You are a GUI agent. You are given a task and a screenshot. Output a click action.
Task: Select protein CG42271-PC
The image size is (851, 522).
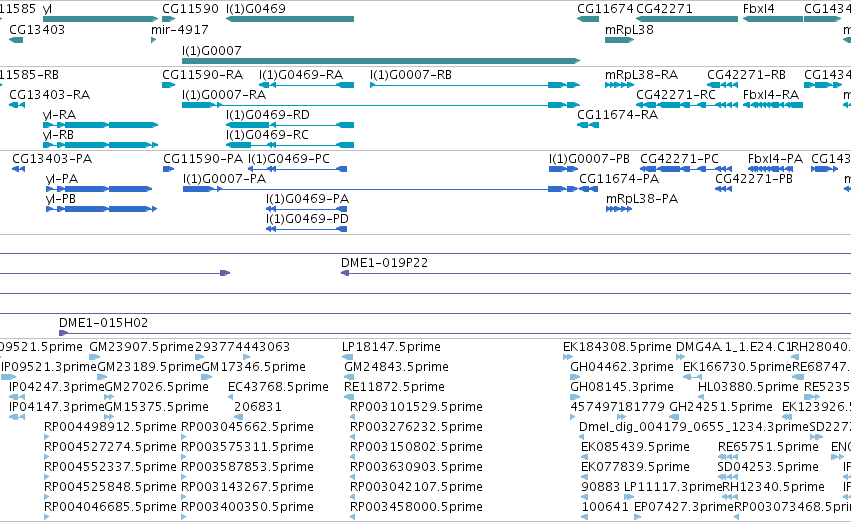(x=679, y=158)
